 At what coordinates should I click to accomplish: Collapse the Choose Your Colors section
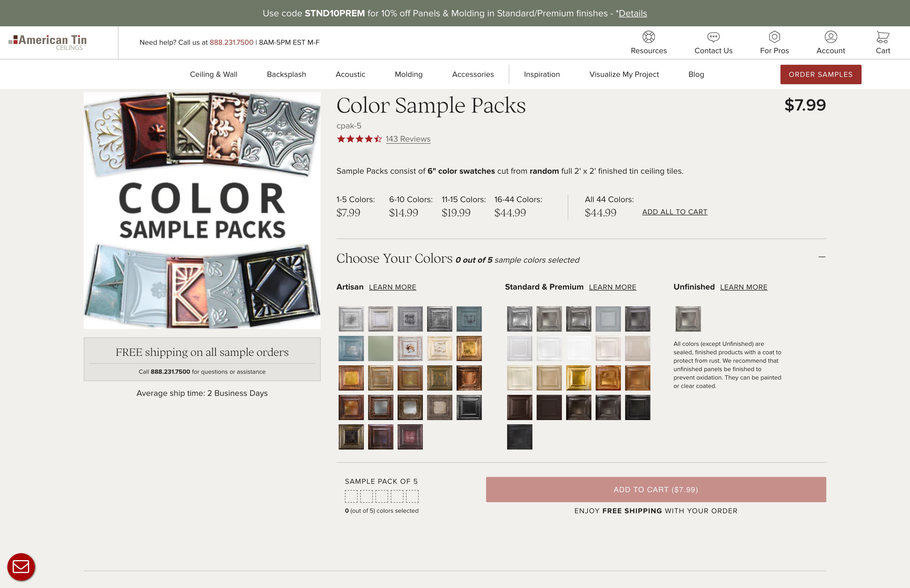[x=822, y=257]
